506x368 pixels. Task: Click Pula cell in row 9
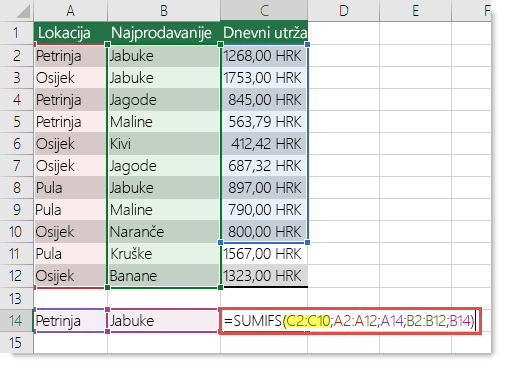click(70, 210)
